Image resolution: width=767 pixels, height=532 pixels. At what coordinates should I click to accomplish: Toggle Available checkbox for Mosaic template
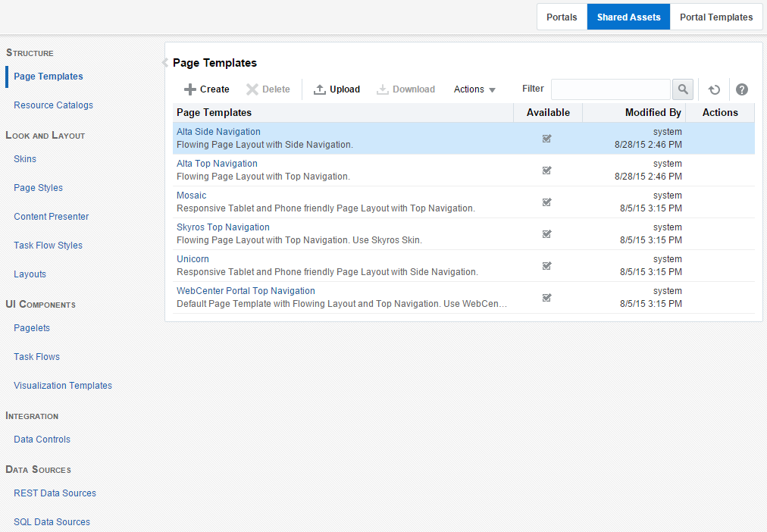(x=547, y=202)
